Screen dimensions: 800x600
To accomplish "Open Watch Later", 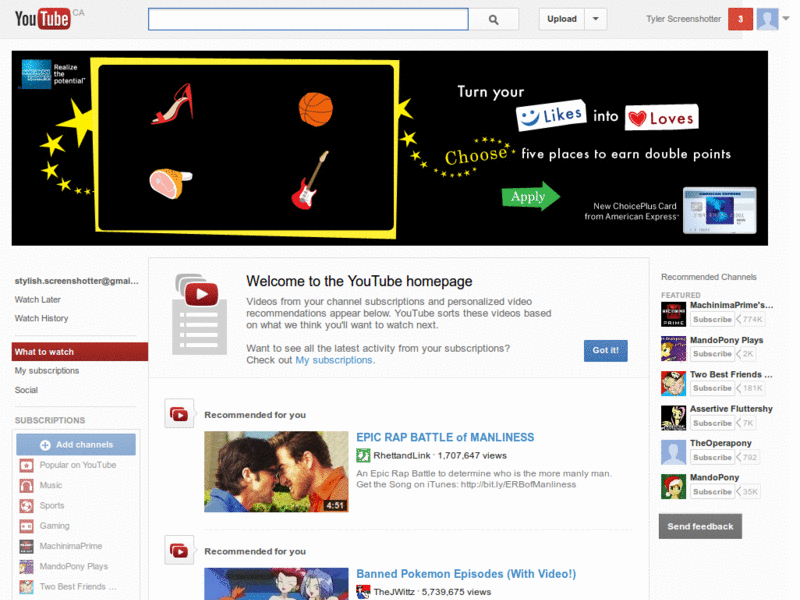I will (x=38, y=299).
